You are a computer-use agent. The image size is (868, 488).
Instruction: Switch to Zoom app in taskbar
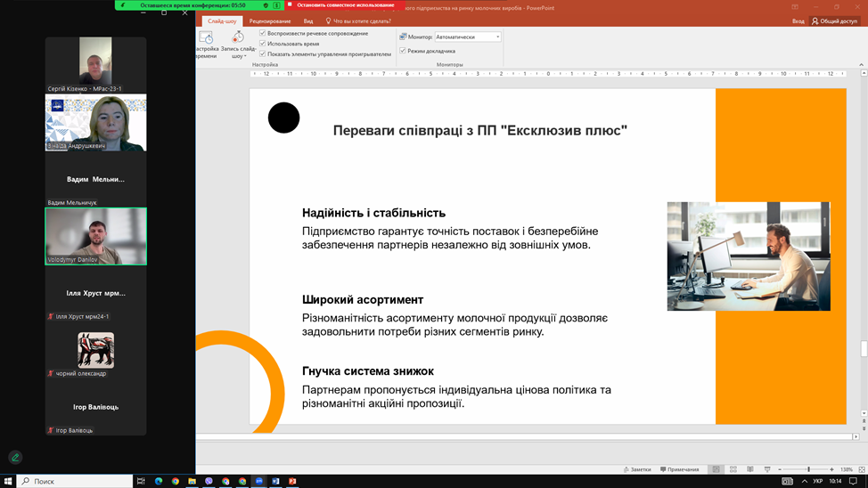pyautogui.click(x=259, y=481)
